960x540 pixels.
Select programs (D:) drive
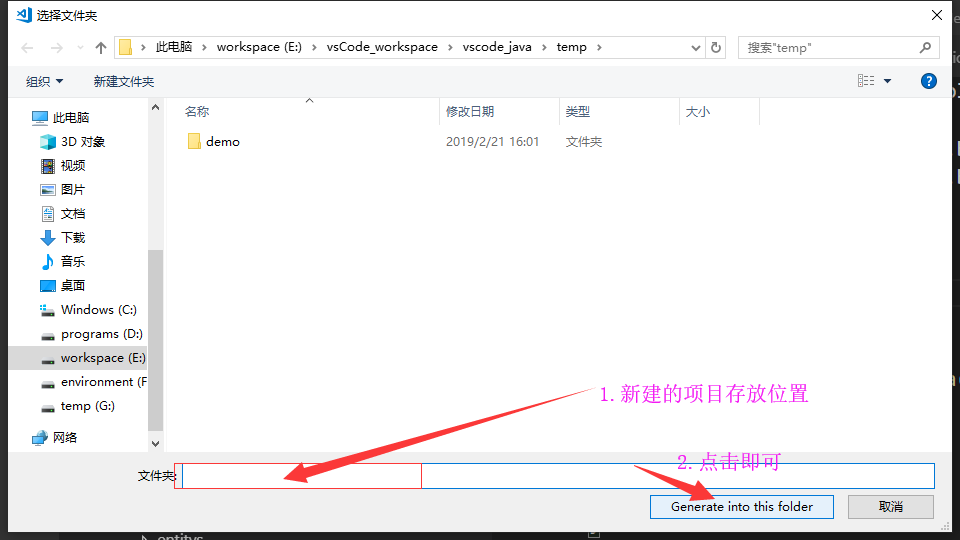click(102, 334)
